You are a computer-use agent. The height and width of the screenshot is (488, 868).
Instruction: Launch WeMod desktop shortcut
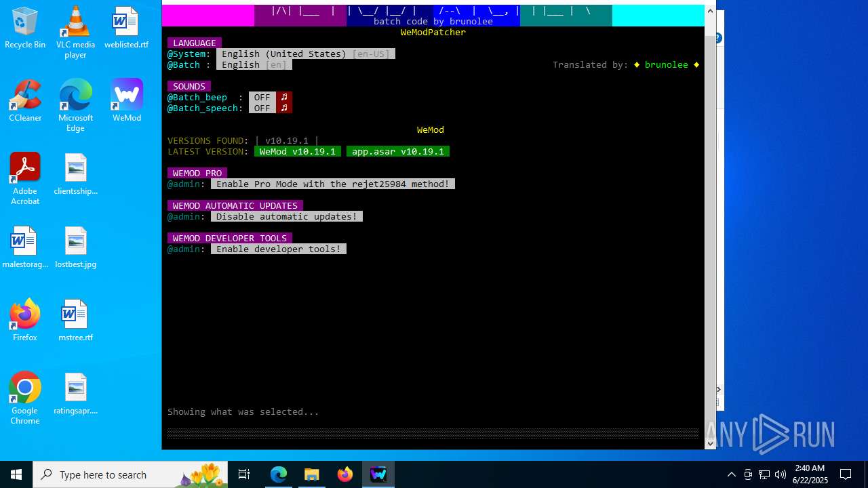[127, 101]
